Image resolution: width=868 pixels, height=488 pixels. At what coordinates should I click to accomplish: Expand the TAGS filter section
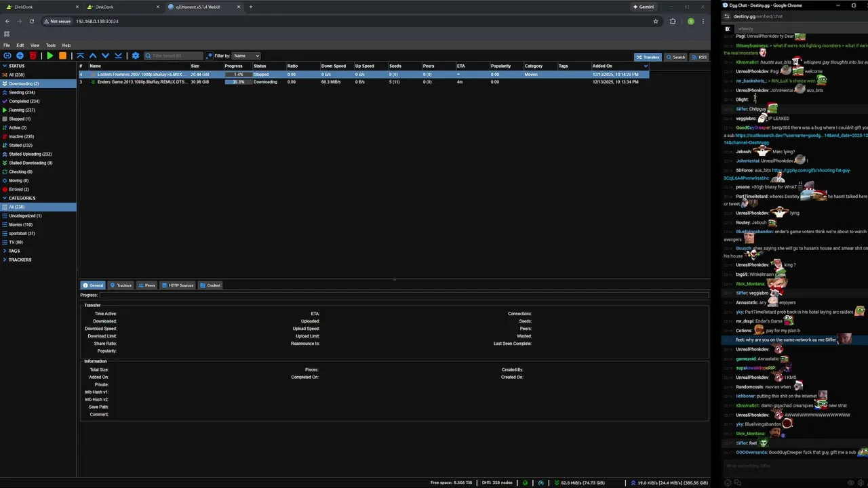tap(5, 251)
